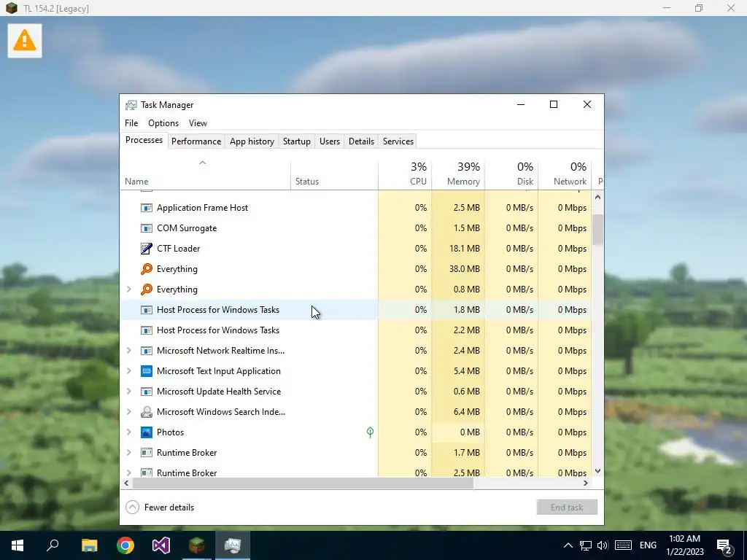Open the touch keyboard tray icon

coord(623,545)
